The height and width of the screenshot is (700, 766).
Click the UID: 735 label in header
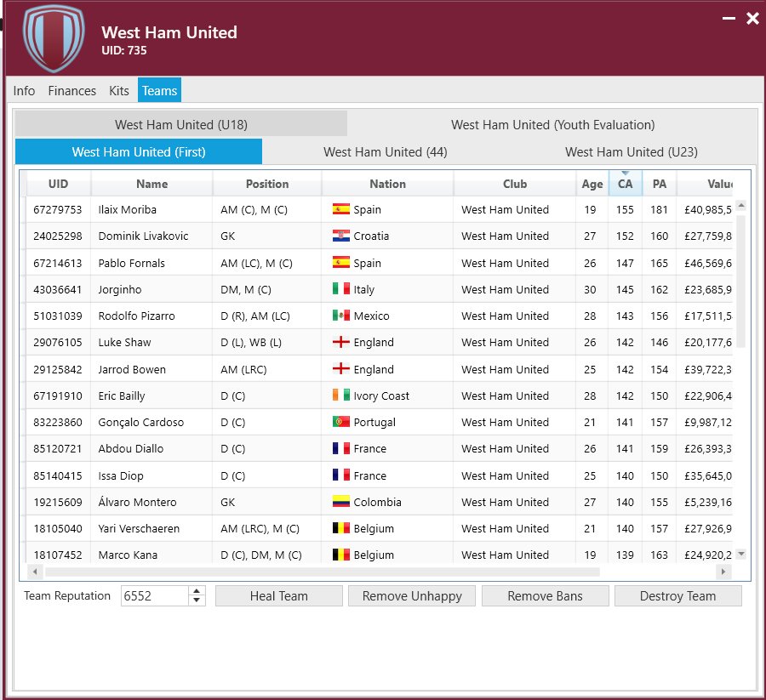[124, 50]
